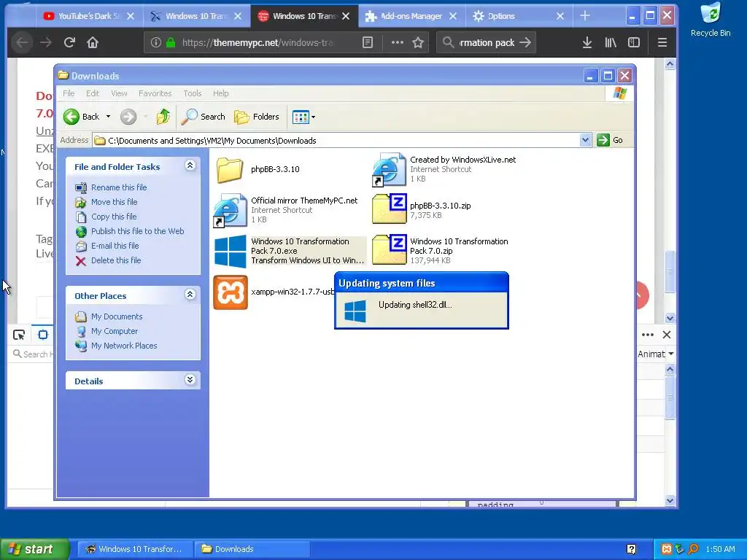Expand the Details panel
Viewport: 747px width, 560px height.
click(x=190, y=380)
